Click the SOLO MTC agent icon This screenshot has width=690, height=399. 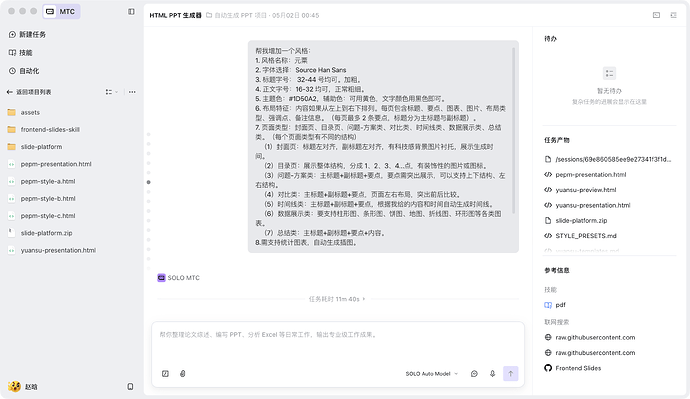coord(161,278)
